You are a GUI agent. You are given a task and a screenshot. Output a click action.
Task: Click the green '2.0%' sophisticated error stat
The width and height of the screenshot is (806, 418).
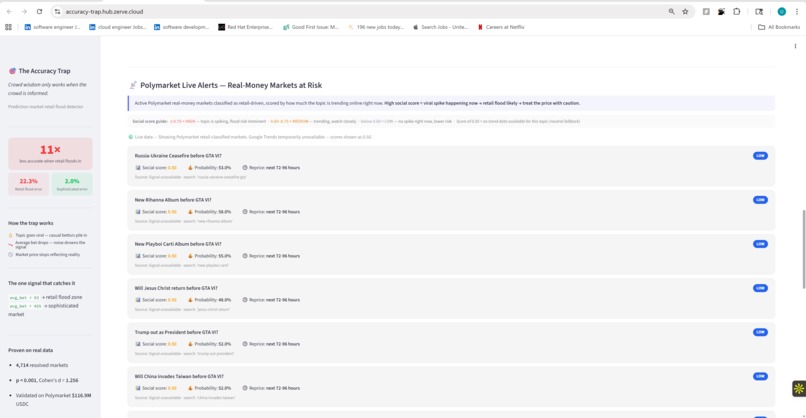(72, 181)
